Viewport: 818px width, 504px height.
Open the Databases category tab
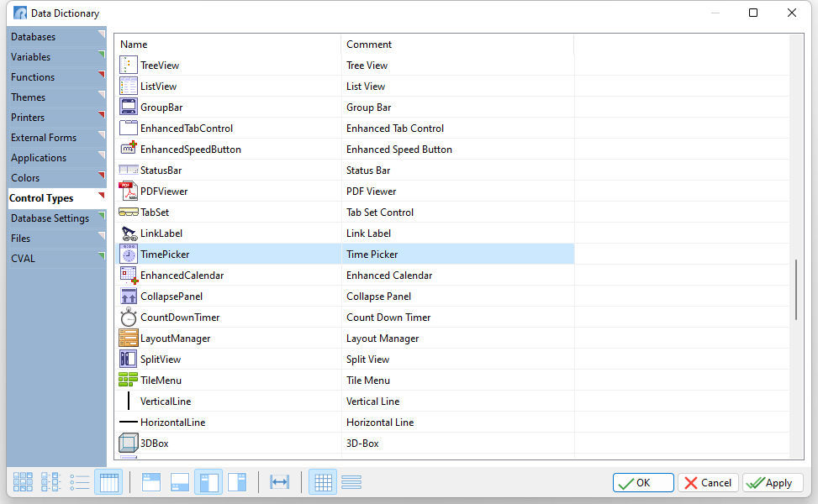(56, 36)
